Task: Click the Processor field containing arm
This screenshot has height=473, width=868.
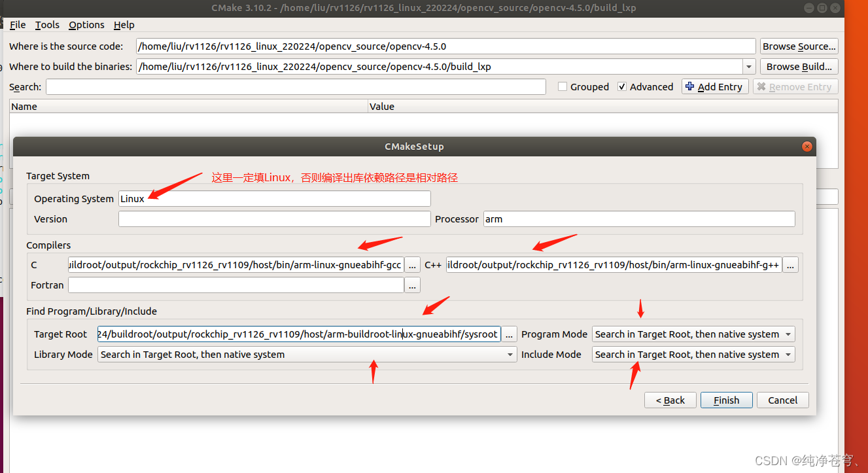Action: pyautogui.click(x=639, y=219)
